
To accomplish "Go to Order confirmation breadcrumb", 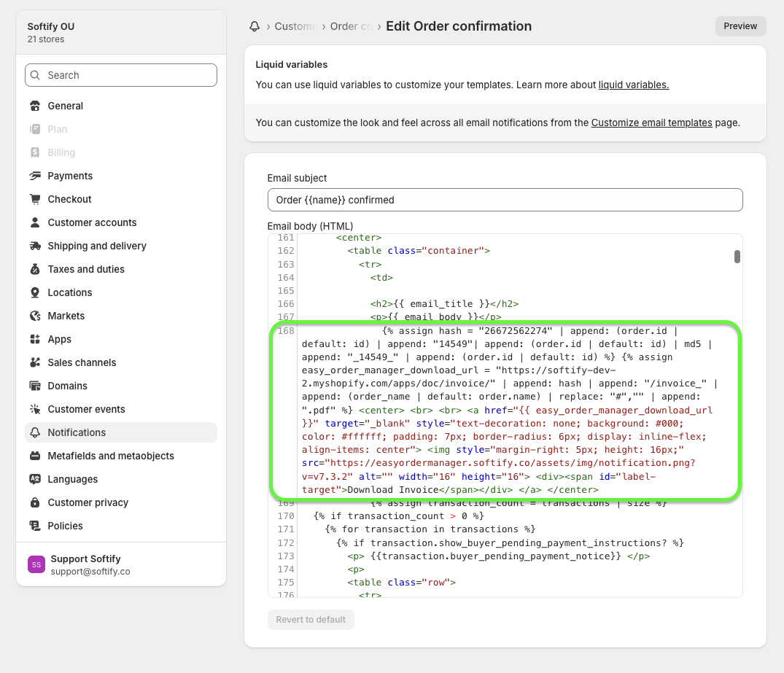I will (x=351, y=26).
